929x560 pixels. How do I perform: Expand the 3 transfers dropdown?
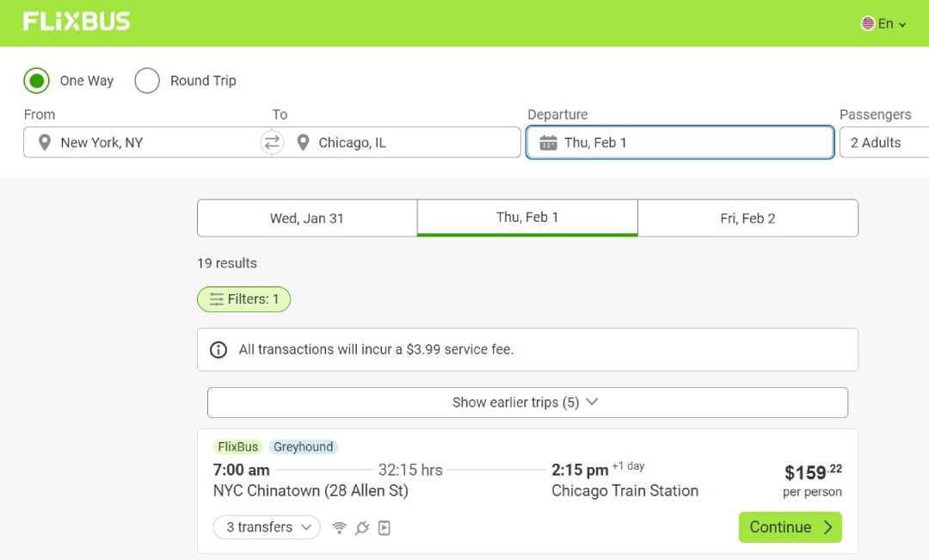pyautogui.click(x=267, y=526)
